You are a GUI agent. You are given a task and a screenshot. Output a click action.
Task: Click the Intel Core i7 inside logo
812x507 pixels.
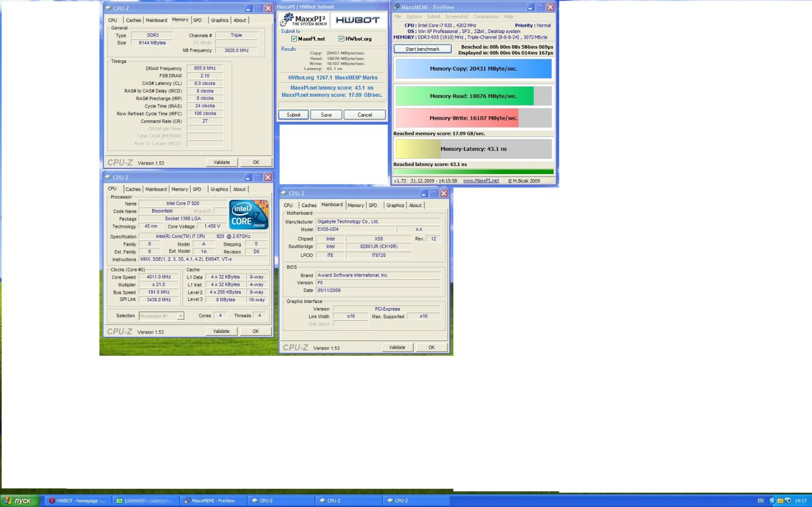click(249, 214)
